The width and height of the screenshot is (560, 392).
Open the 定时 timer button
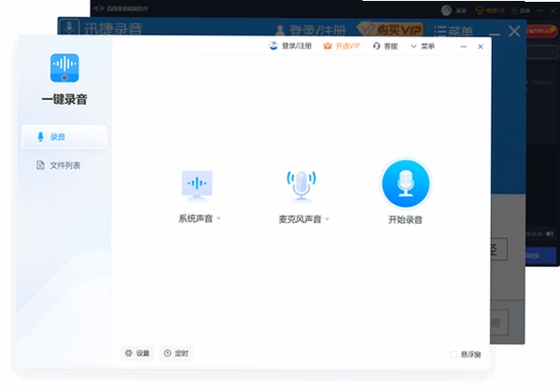(x=176, y=353)
